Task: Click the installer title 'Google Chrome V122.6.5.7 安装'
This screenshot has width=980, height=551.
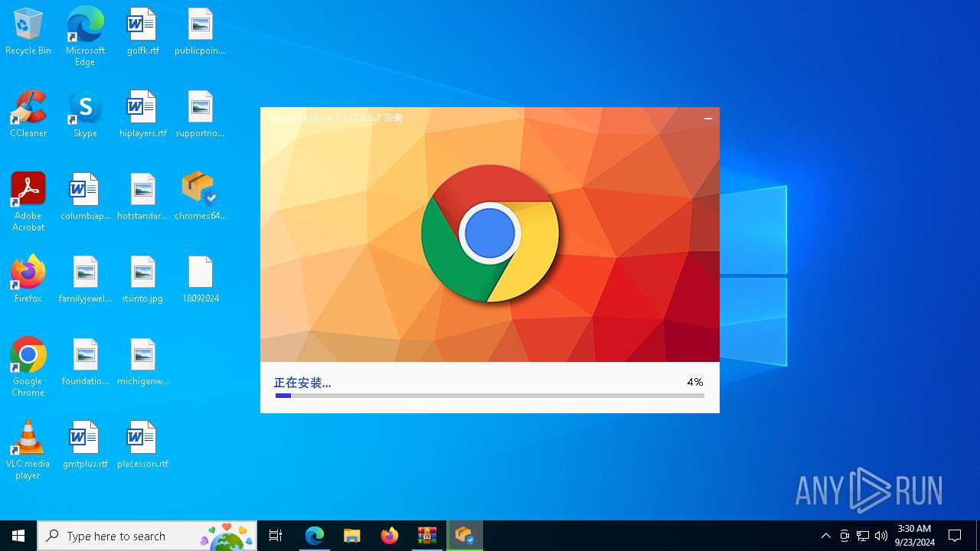Action: pos(335,118)
